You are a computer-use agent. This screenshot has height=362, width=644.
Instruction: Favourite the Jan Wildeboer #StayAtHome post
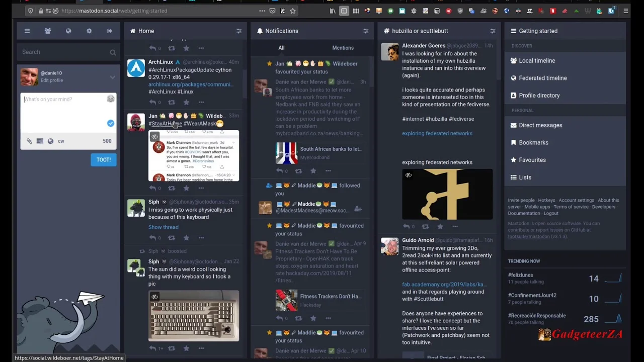tap(186, 188)
